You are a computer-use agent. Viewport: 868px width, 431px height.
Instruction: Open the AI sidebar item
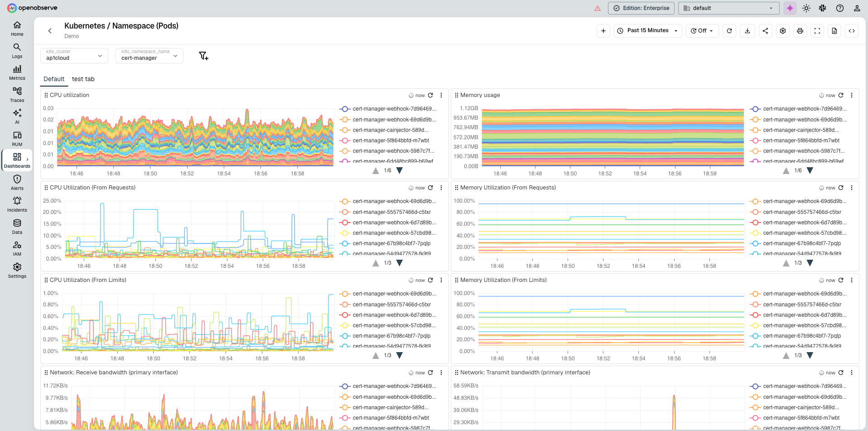(17, 116)
